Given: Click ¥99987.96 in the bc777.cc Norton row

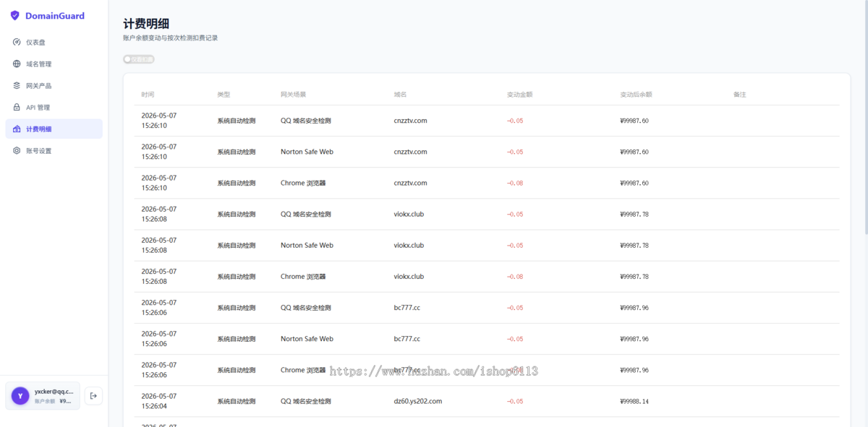Looking at the screenshot, I should click(x=634, y=338).
